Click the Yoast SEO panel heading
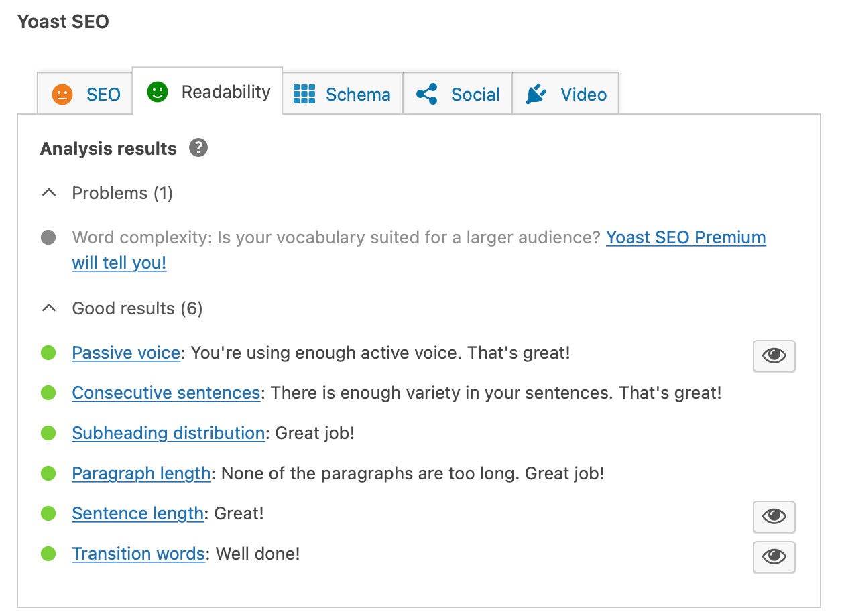844x616 pixels. tap(63, 21)
